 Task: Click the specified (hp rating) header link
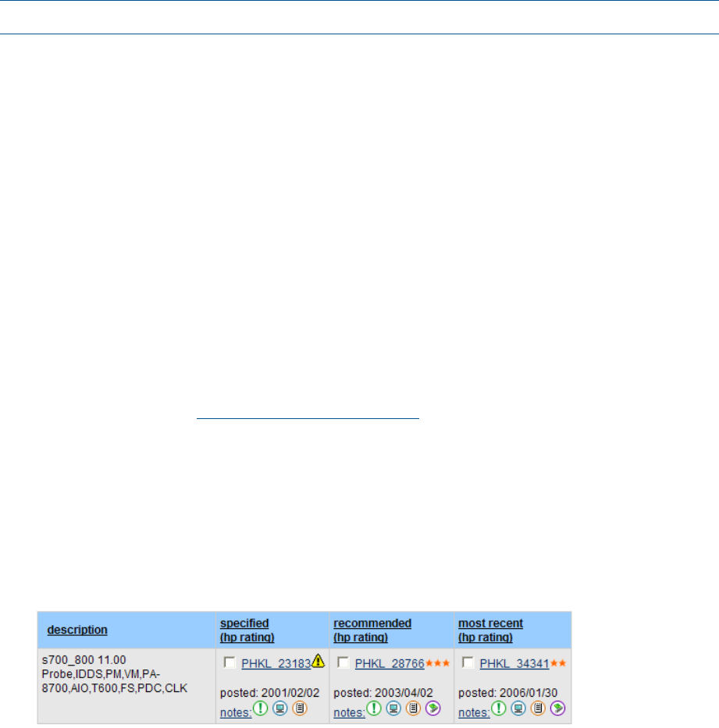click(x=247, y=630)
